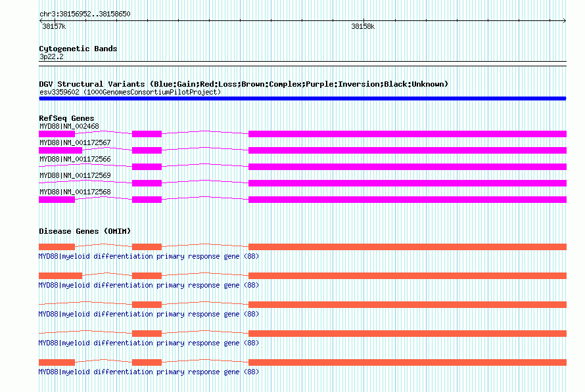Image resolution: width=585 pixels, height=392 pixels.
Task: Click the magenta gene model under MYD88|NM_001172568
Action: pos(302,200)
